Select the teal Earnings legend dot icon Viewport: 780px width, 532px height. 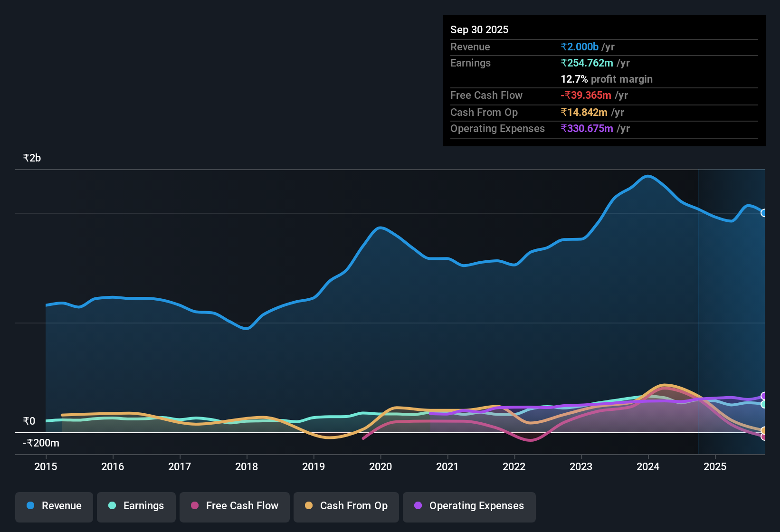pos(112,506)
